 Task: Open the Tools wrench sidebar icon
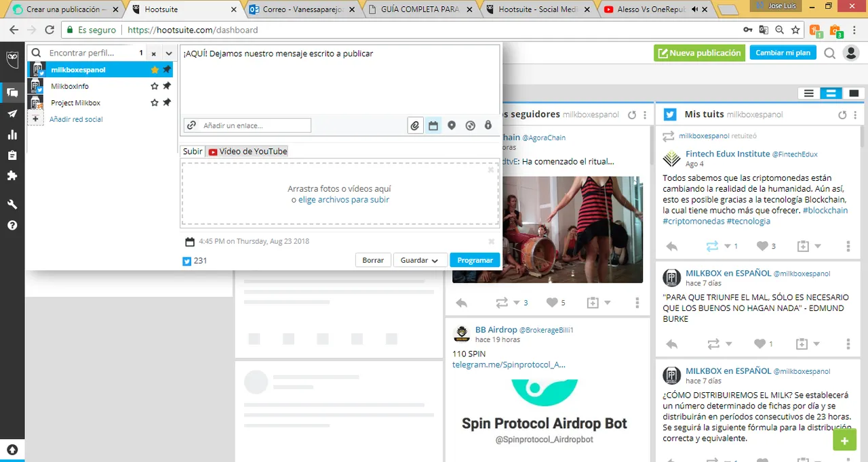12,204
